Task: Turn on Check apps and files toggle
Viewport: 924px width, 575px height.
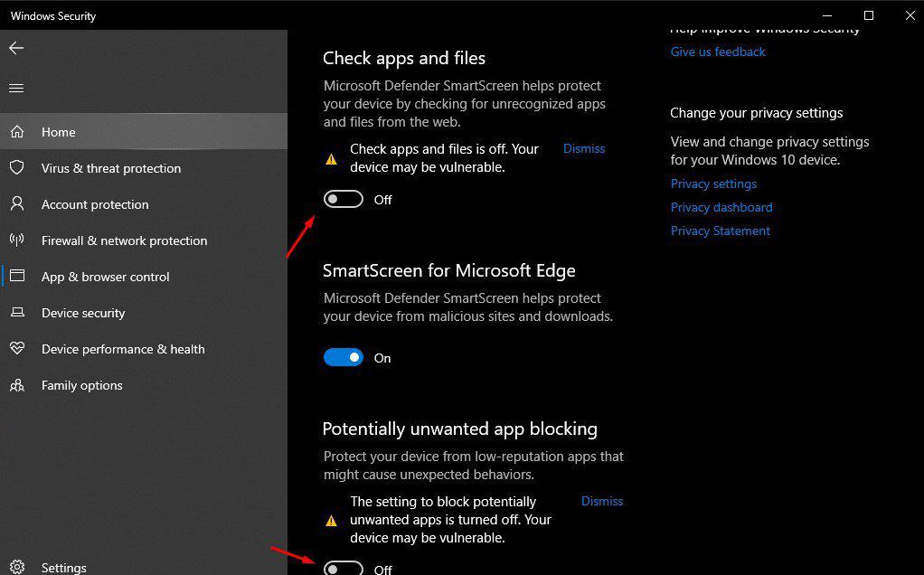Action: coord(343,199)
